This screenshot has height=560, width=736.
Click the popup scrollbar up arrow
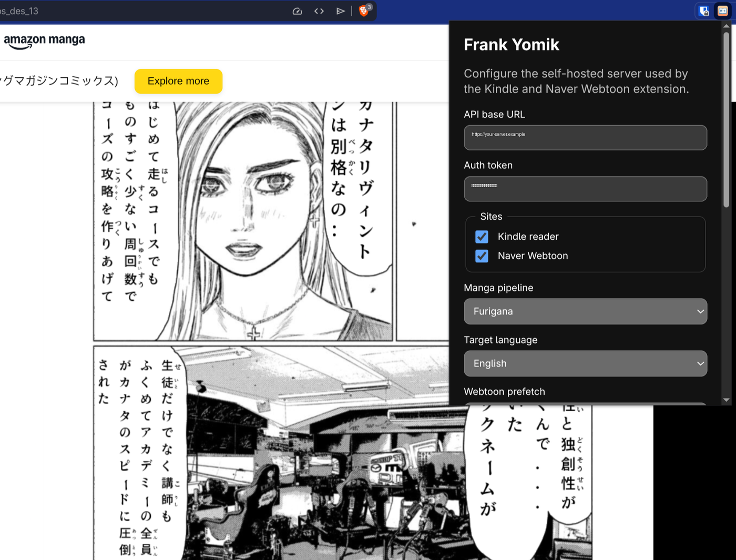(727, 26)
